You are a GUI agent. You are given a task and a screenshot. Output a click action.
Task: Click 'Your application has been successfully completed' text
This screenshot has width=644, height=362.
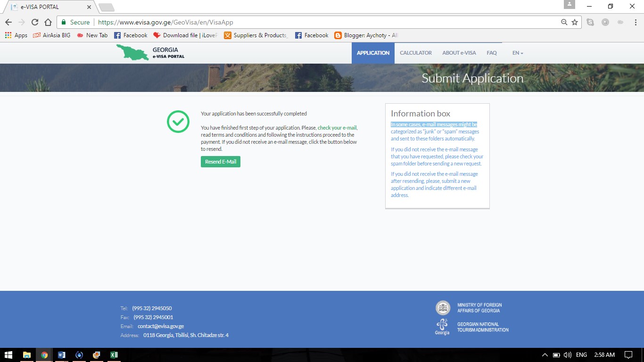tap(254, 114)
